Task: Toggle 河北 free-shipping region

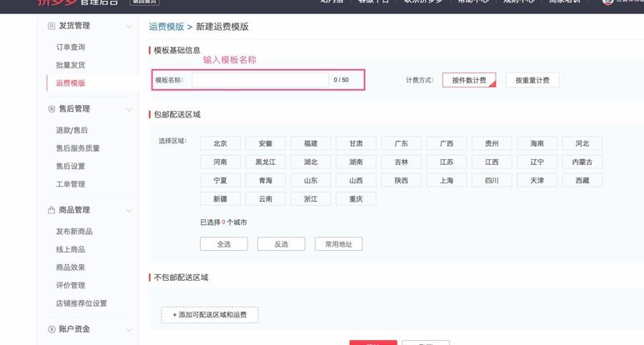Action: click(582, 143)
